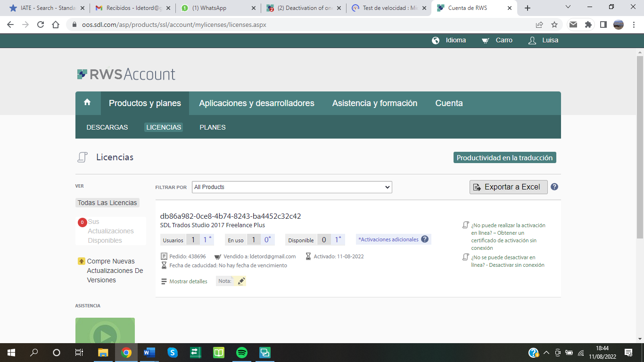Open the Idioma language globe icon

437,41
